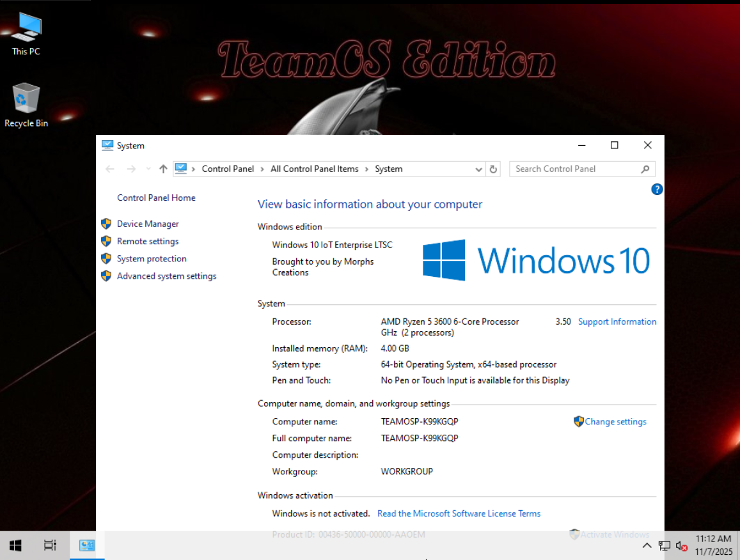740x560 pixels.
Task: Read the Microsoft Software License Terms
Action: (x=459, y=514)
